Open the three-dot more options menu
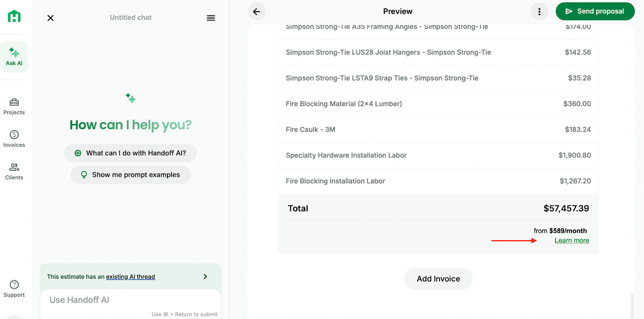This screenshot has width=644, height=319. (x=539, y=11)
